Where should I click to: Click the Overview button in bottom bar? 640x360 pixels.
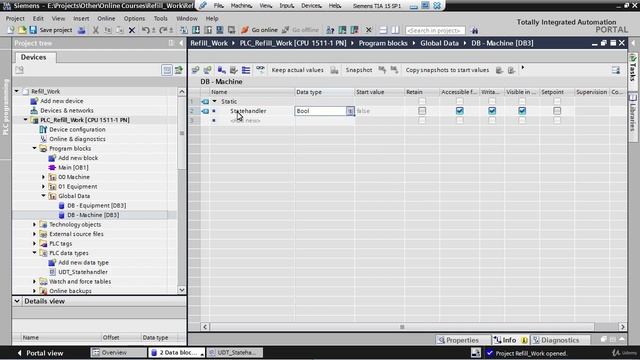tap(119, 353)
